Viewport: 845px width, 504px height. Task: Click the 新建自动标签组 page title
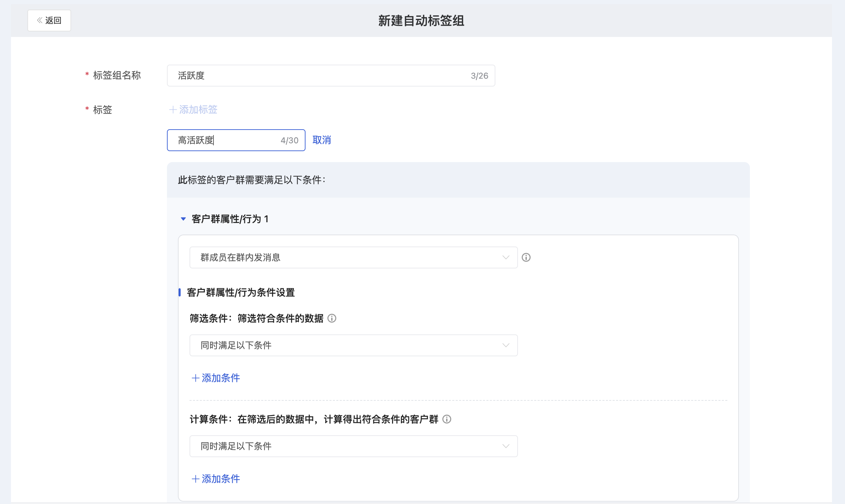point(421,21)
